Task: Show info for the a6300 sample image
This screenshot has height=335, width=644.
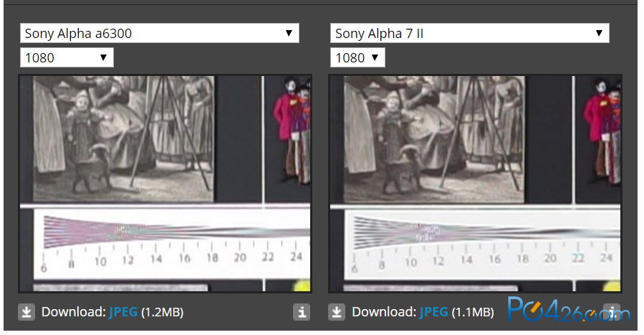Action: pos(302,312)
